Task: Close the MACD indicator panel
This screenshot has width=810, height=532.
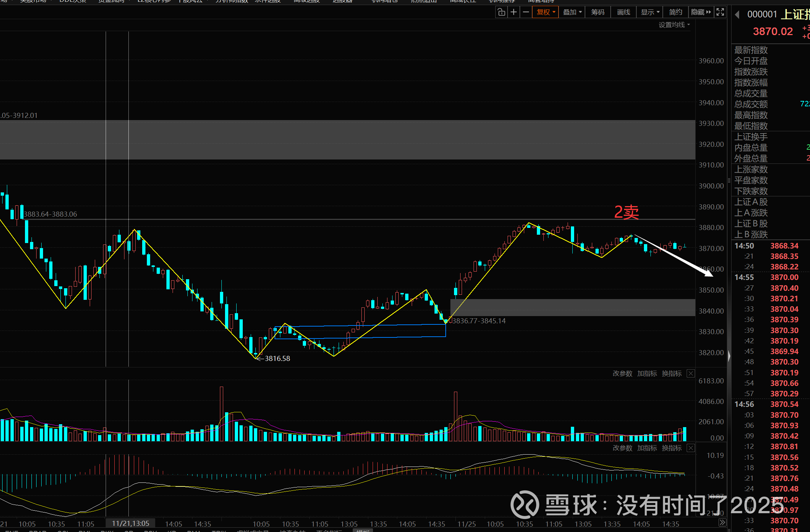Action: click(x=691, y=448)
